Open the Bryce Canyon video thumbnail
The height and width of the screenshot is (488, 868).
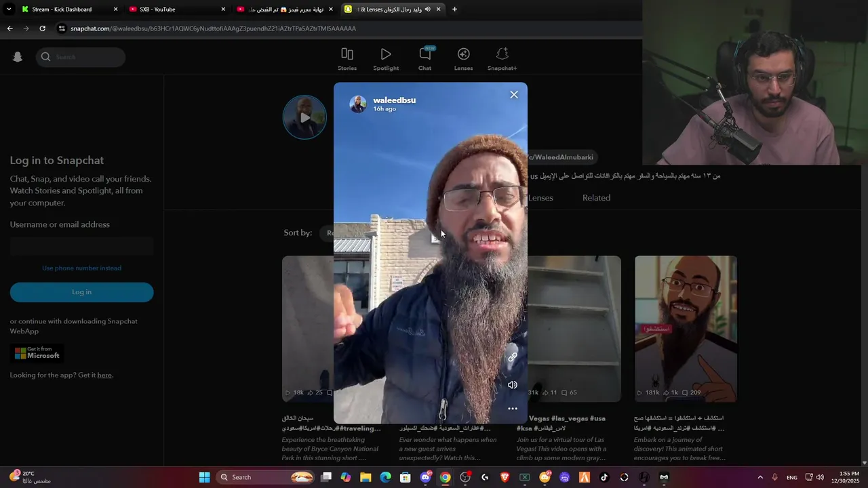pyautogui.click(x=308, y=329)
